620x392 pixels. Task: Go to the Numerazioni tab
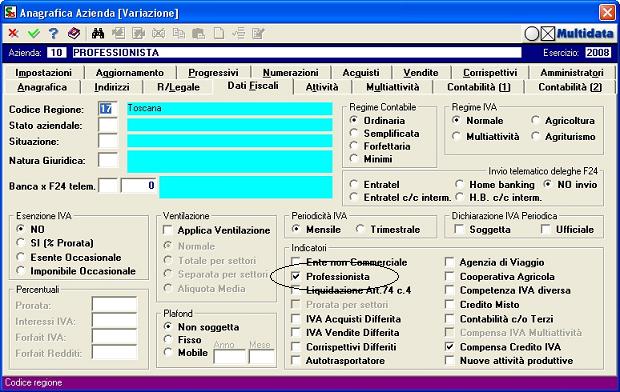pyautogui.click(x=291, y=73)
